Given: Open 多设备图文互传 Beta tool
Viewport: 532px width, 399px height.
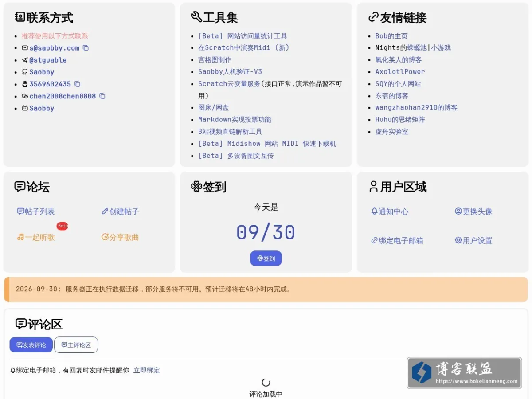Looking at the screenshot, I should (236, 156).
